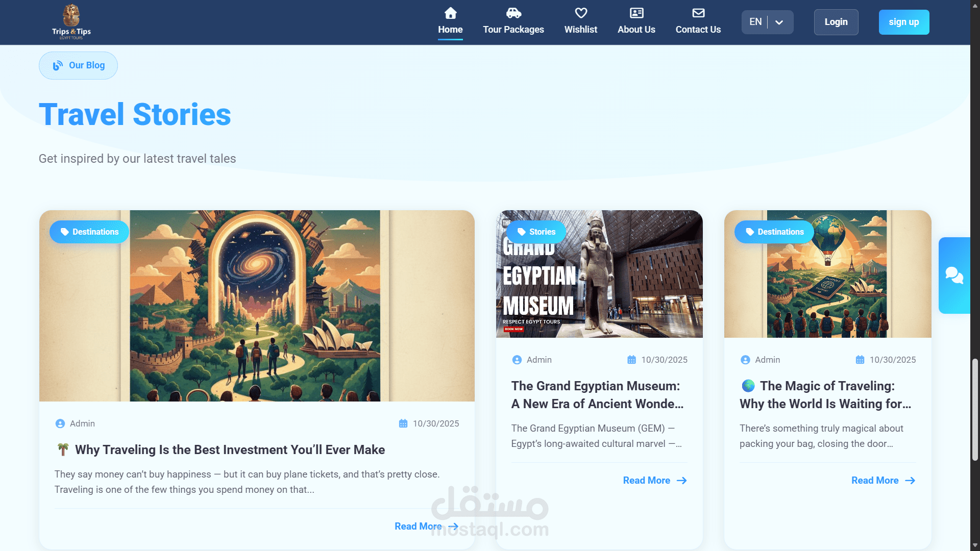
Task: Click the house icon above Home
Action: tap(450, 13)
